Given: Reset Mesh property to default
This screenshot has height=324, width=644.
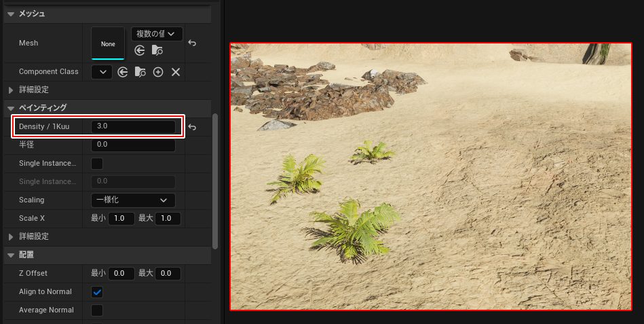Looking at the screenshot, I should [192, 43].
